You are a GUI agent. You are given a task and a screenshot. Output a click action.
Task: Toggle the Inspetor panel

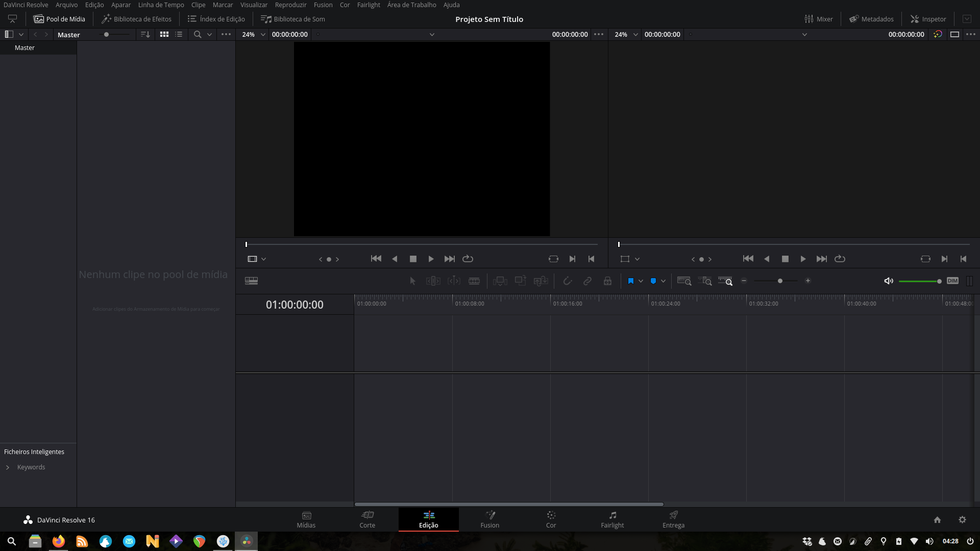[x=928, y=19]
